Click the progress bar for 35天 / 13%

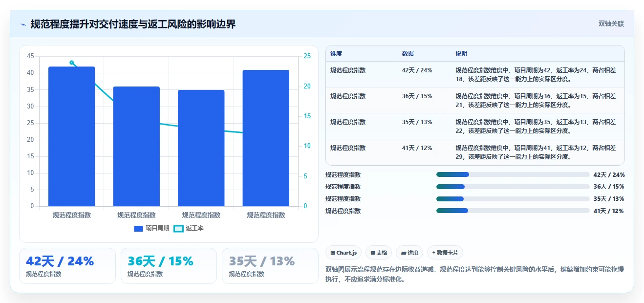pyautogui.click(x=513, y=198)
